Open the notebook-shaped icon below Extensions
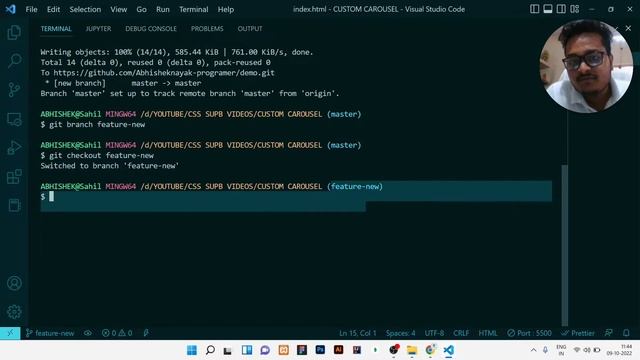 [x=14, y=205]
